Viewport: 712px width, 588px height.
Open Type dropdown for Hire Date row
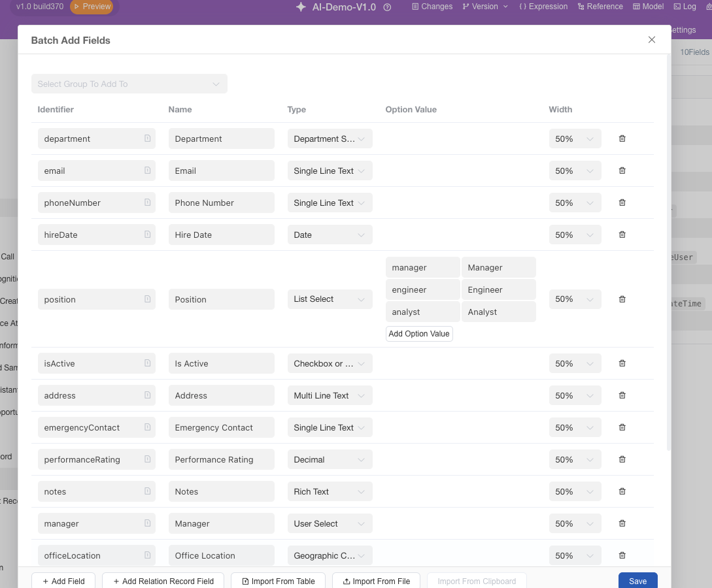click(x=330, y=235)
